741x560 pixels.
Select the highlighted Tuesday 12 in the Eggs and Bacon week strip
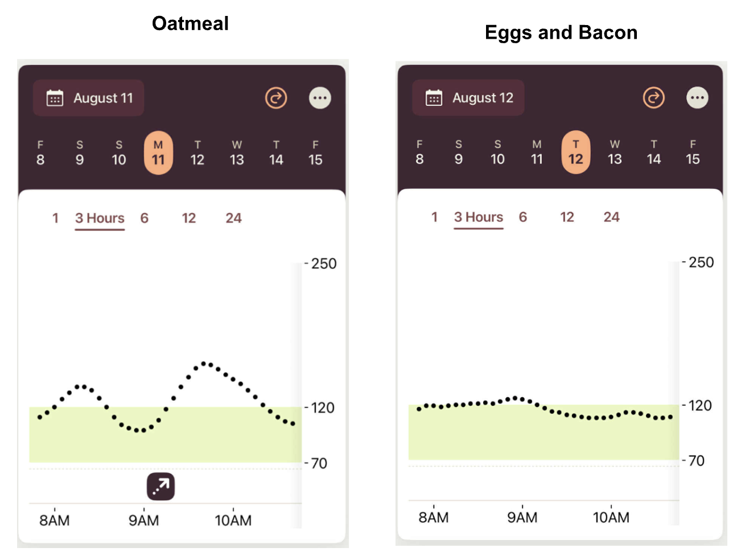(x=575, y=153)
